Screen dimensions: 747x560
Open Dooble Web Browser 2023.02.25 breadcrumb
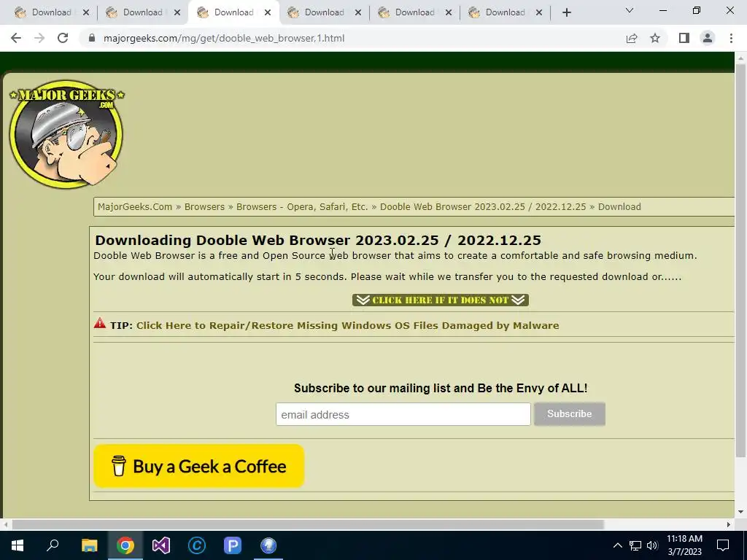483,206
